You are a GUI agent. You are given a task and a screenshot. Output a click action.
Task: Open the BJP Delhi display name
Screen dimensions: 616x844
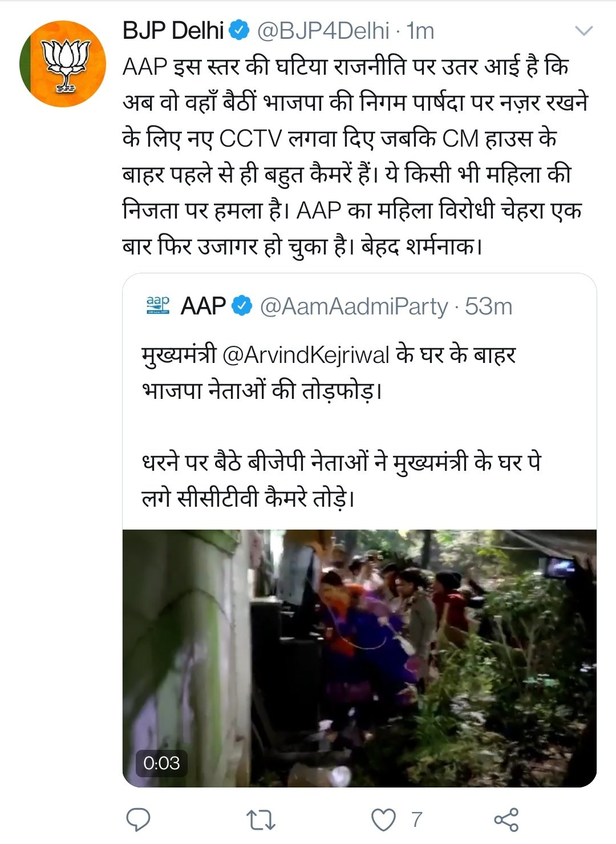coord(173,31)
